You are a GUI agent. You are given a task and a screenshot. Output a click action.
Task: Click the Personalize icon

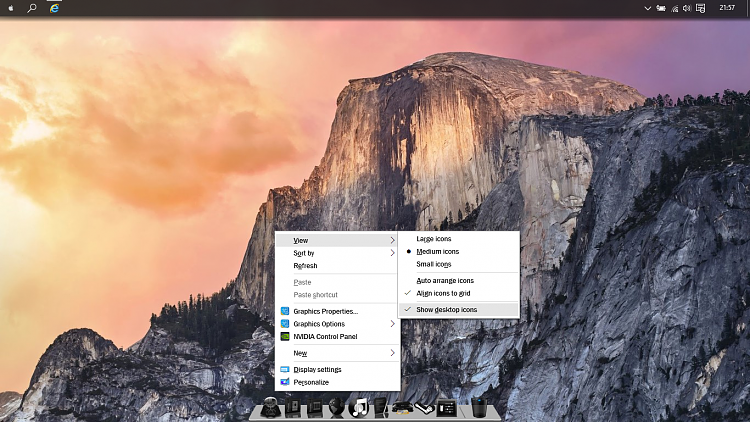(285, 382)
